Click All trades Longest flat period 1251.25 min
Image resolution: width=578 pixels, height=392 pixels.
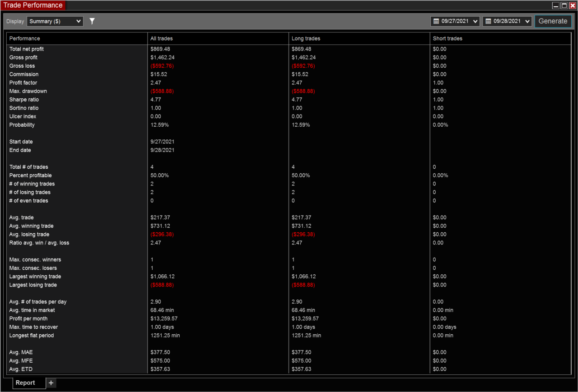click(165, 335)
